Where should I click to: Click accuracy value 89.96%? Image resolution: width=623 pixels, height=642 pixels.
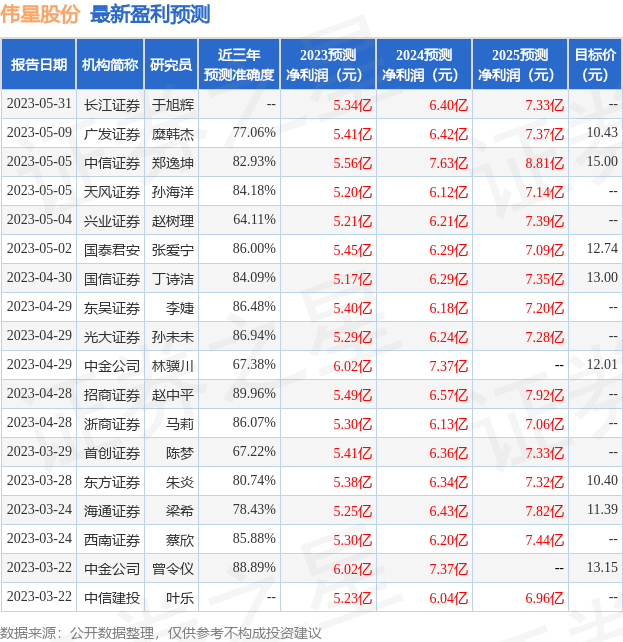click(254, 394)
